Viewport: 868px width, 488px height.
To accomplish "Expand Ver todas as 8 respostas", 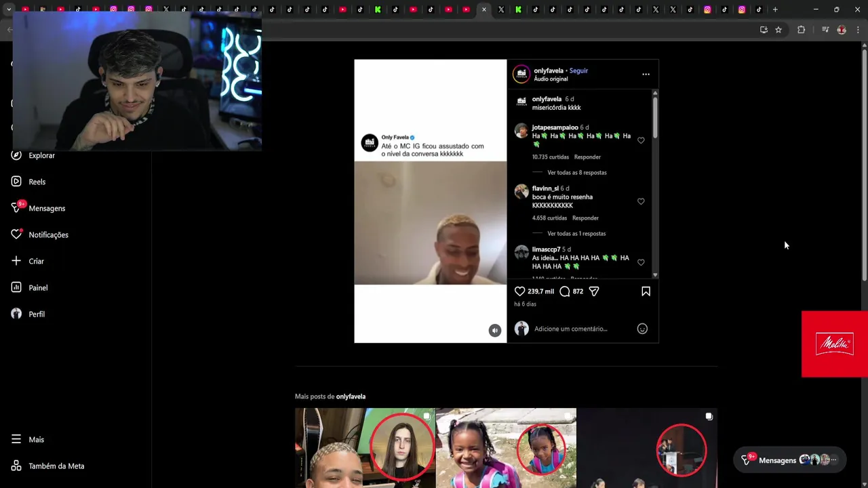I will pos(577,173).
